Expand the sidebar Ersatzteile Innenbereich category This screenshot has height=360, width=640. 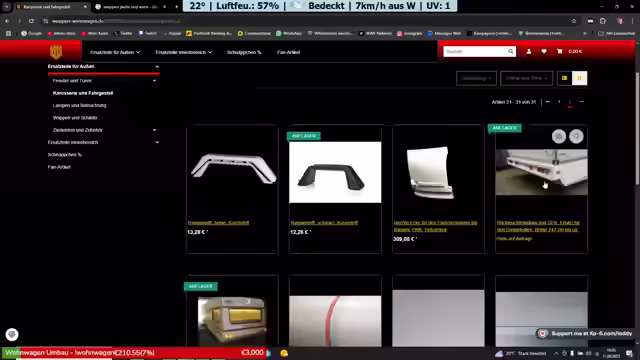[x=157, y=142]
